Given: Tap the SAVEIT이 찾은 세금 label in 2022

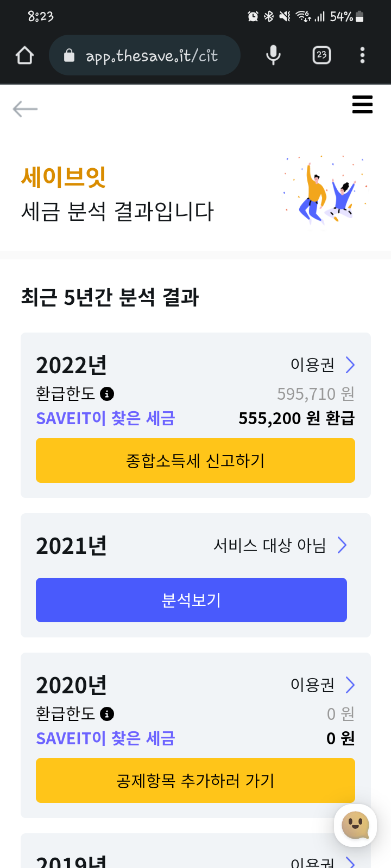Looking at the screenshot, I should 105,418.
